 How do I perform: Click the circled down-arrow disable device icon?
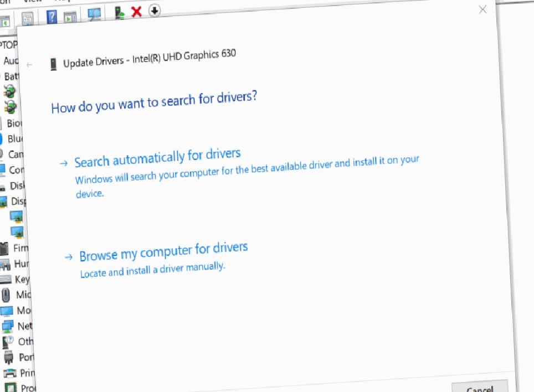(155, 11)
